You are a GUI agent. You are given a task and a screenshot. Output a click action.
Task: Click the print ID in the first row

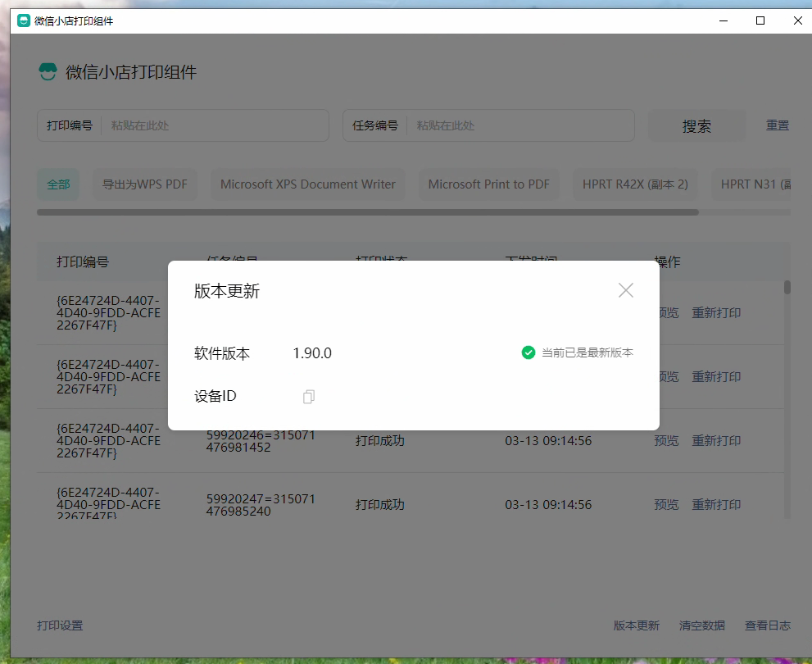(x=108, y=313)
